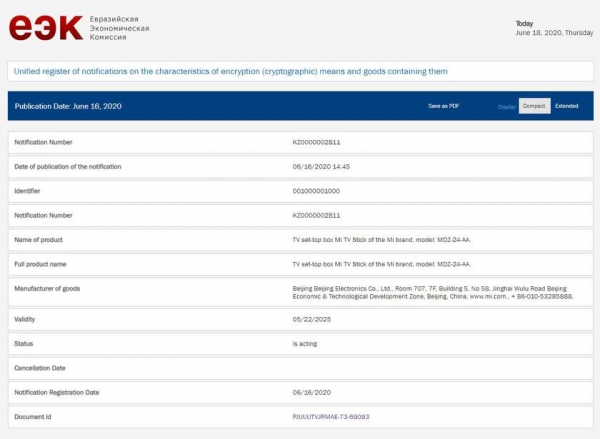Click today's date June 18, 2020

(554, 33)
